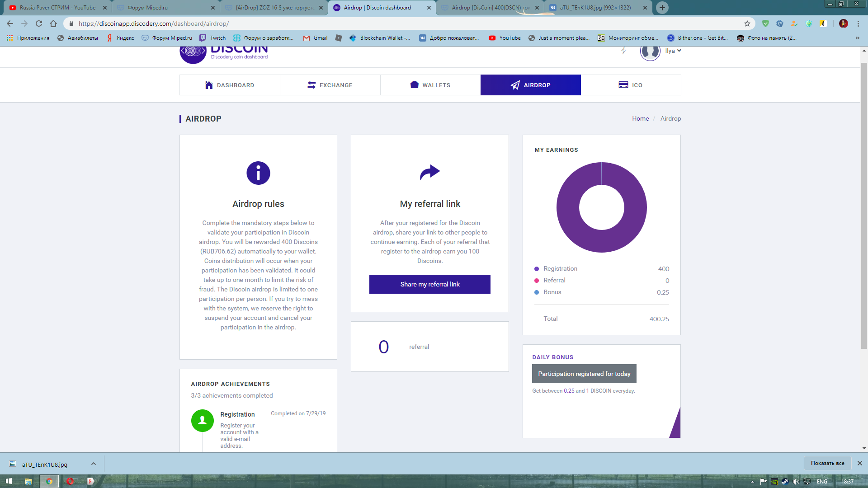Go to Home breadcrumb link
The height and width of the screenshot is (488, 868).
pyautogui.click(x=640, y=118)
